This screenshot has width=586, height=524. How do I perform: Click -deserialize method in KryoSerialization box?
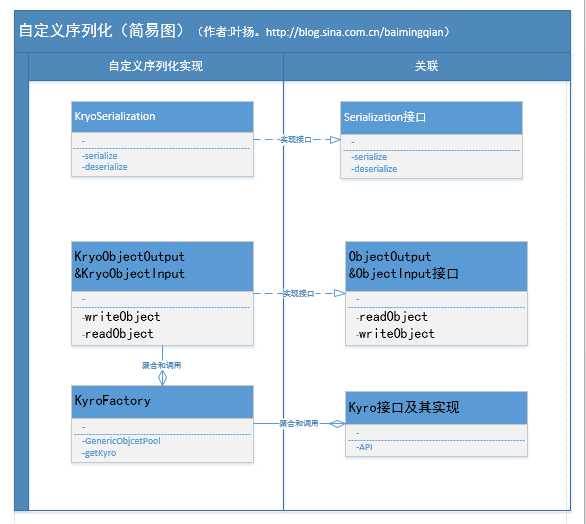105,167
